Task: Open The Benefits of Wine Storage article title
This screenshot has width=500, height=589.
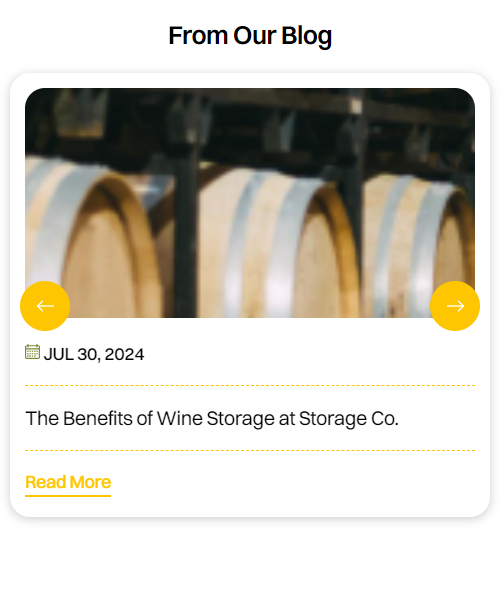Action: coord(212,418)
